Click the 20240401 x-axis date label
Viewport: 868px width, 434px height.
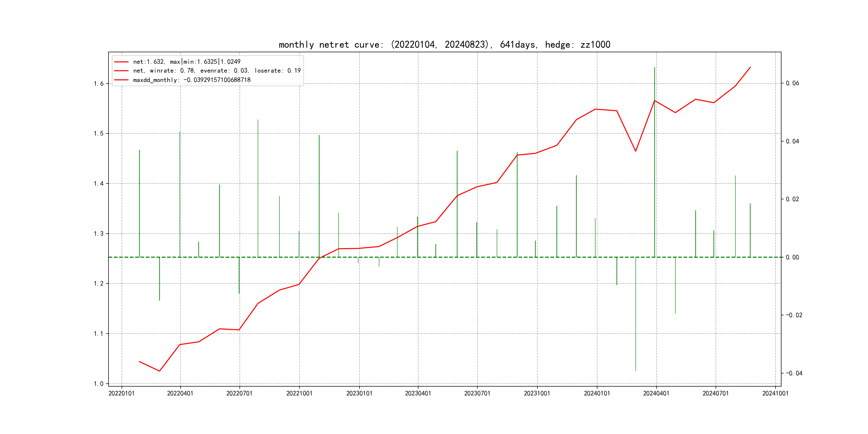pyautogui.click(x=656, y=394)
